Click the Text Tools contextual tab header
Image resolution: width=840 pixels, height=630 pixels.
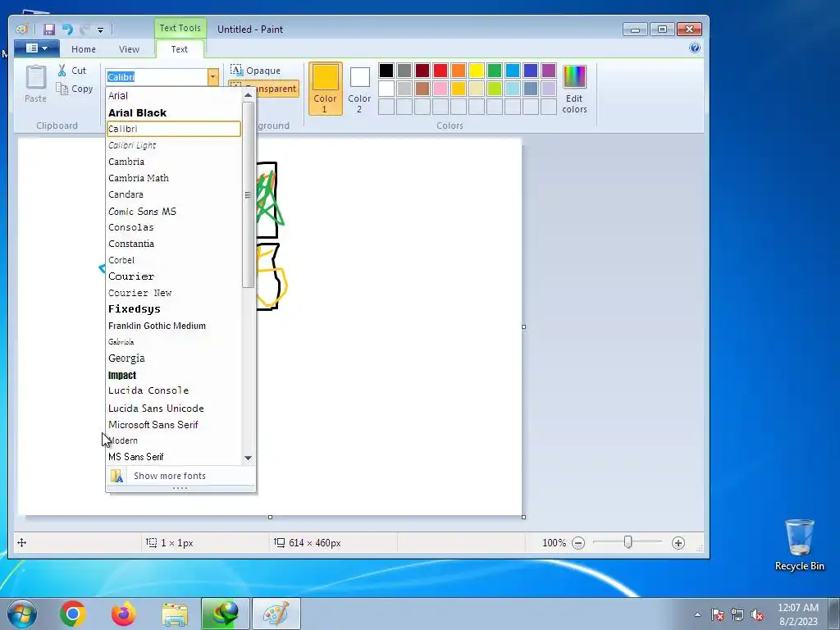[180, 28]
